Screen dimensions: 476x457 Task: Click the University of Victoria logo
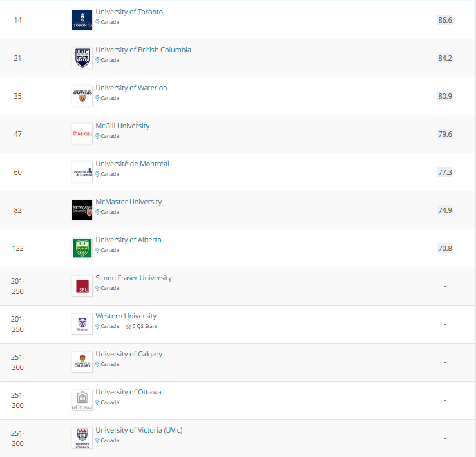tap(82, 438)
